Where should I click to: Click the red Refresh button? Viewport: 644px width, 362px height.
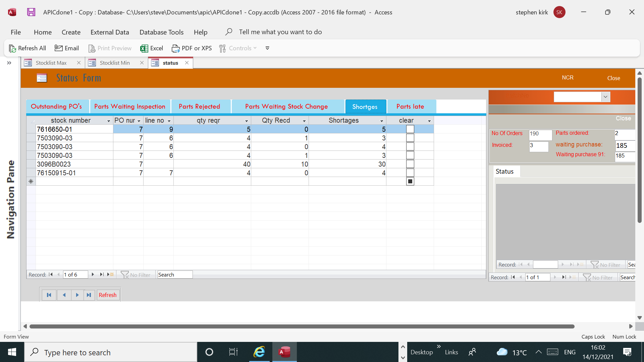pos(108,295)
